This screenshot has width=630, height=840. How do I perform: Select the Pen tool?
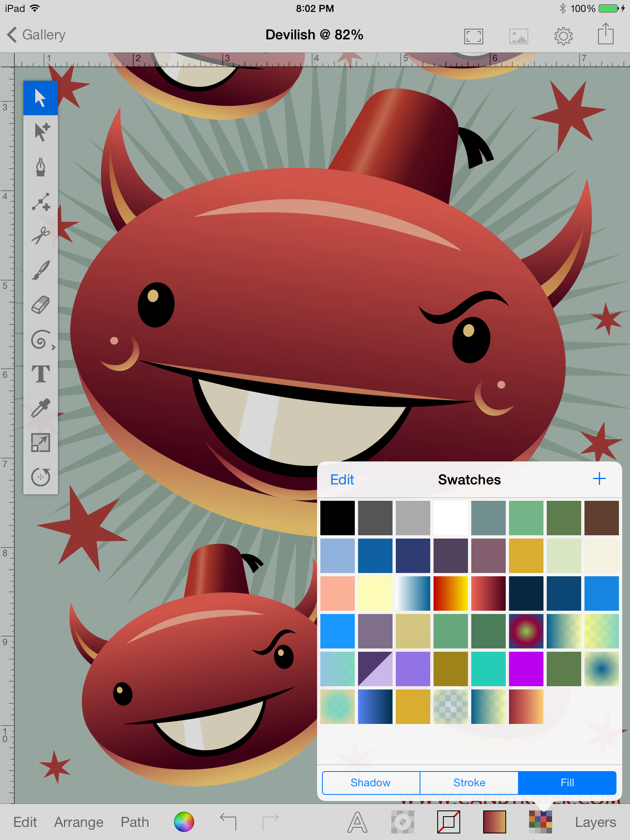click(x=40, y=167)
